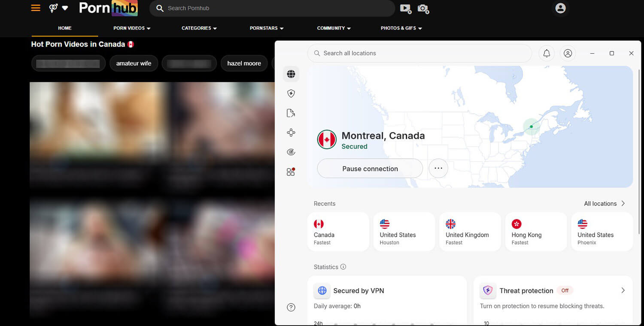
Task: Click the website user account avatar icon
Action: [x=560, y=8]
